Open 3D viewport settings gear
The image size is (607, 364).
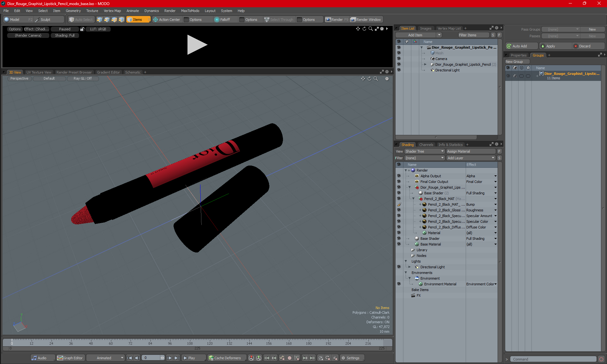[387, 79]
